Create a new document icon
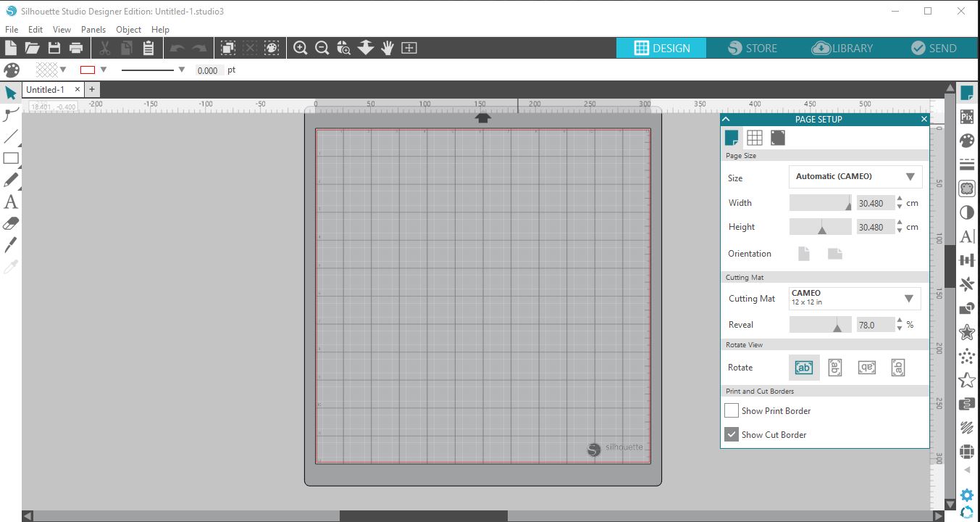 pos(11,48)
